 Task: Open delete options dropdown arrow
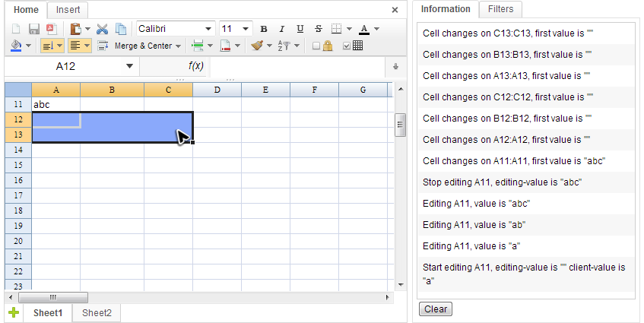237,46
